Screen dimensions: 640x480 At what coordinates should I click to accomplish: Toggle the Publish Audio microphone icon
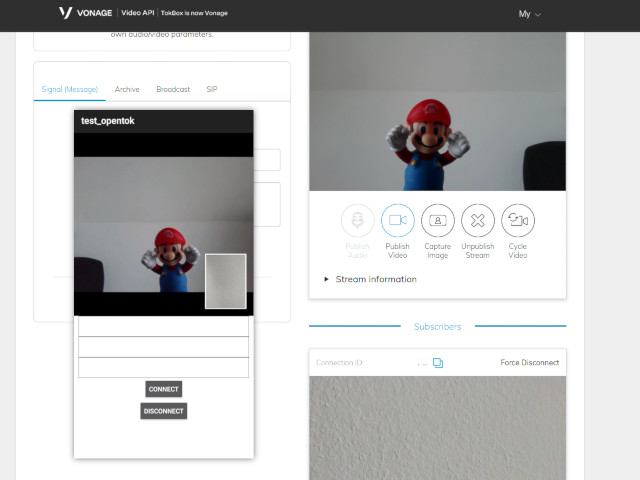(358, 220)
